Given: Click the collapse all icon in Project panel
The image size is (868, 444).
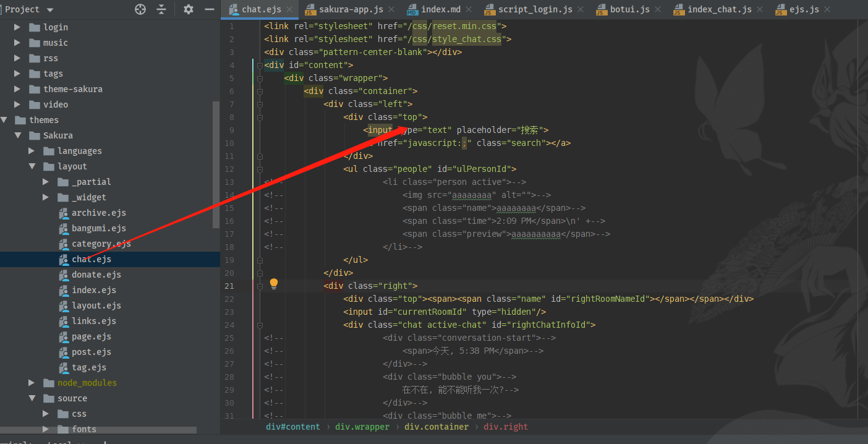Looking at the screenshot, I should tap(161, 9).
